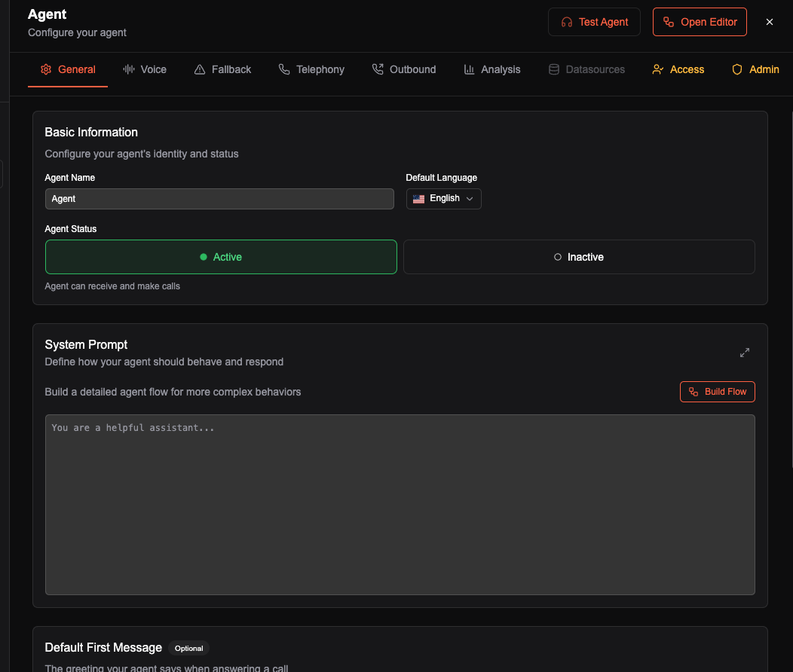Select the General tab

click(x=68, y=69)
